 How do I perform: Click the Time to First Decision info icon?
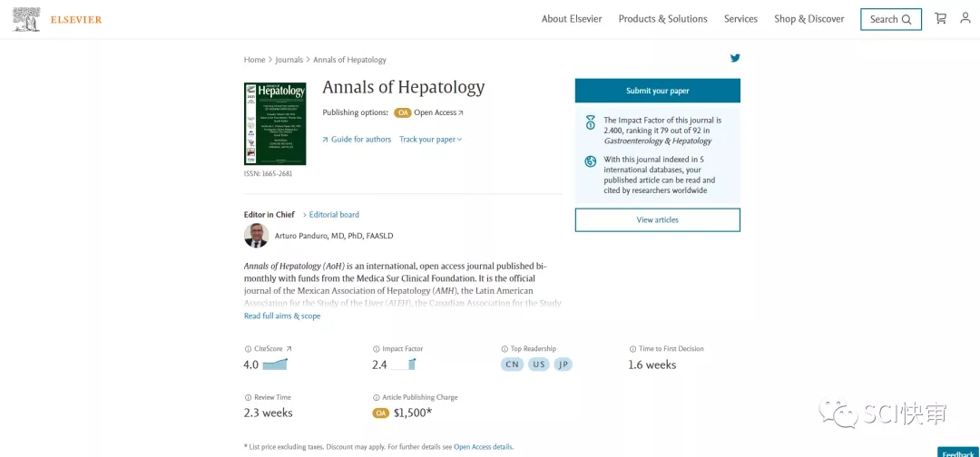point(632,349)
